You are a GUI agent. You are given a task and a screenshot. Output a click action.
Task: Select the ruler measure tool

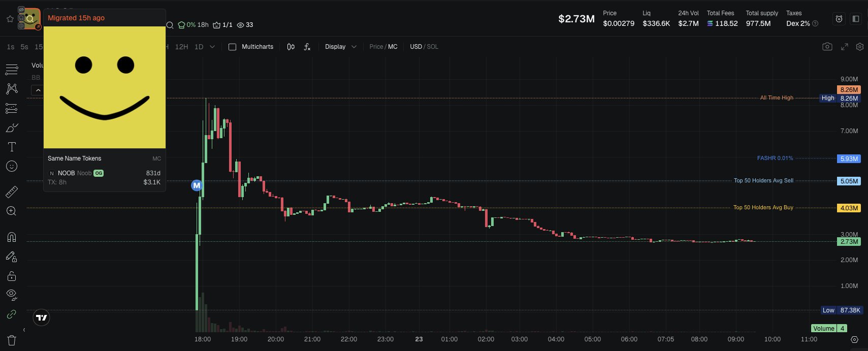click(12, 192)
